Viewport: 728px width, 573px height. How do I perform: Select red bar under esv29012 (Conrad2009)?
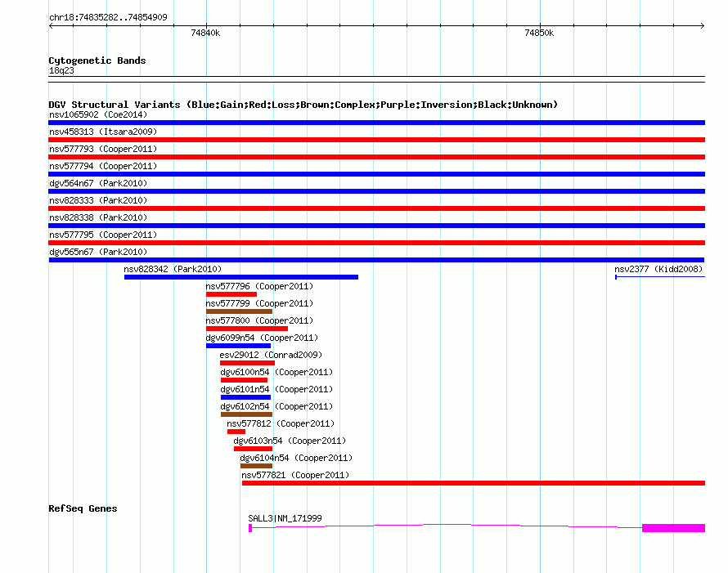point(248,363)
